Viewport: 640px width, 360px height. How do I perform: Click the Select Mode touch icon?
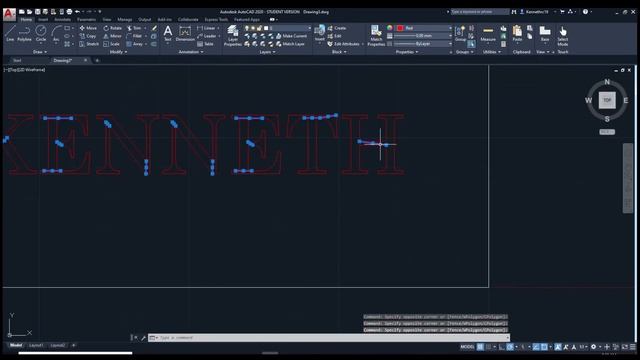(x=563, y=35)
